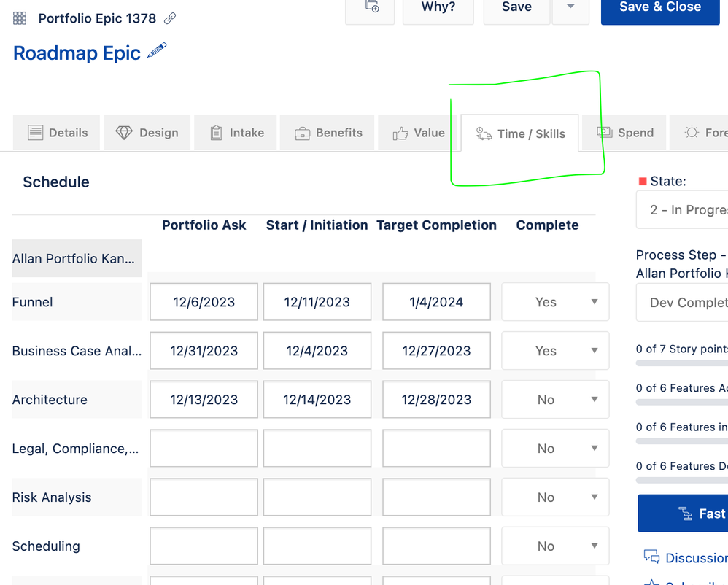Click Risk Analysis Target Completion field
The width and height of the screenshot is (728, 585).
(x=436, y=497)
